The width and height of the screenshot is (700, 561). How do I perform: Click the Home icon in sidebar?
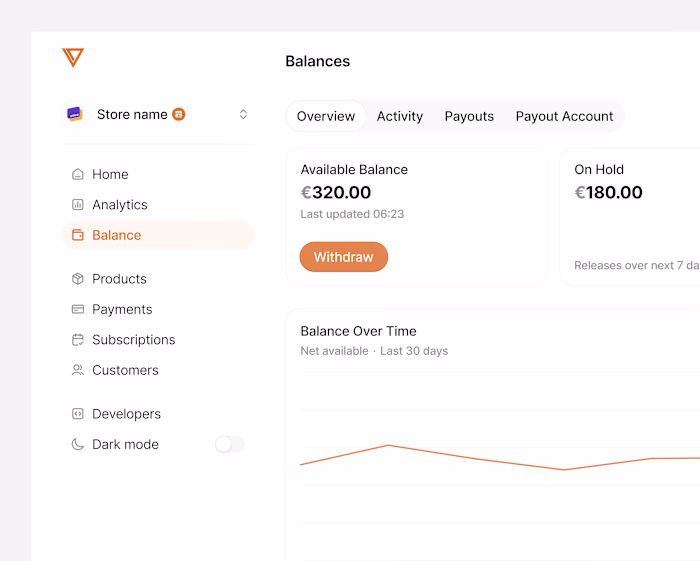(78, 174)
